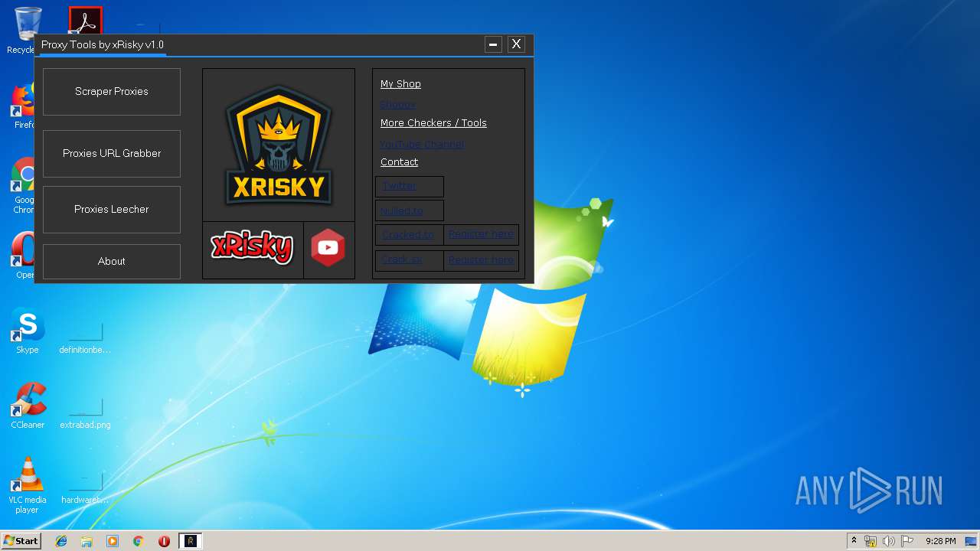Open the Nulled.to link
980x551 pixels.
point(402,210)
